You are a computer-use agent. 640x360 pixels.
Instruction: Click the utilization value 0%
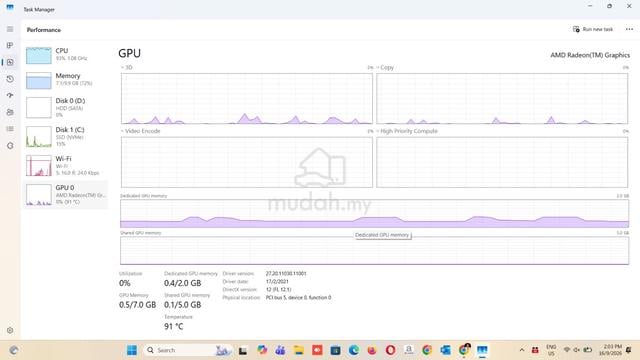(x=124, y=283)
